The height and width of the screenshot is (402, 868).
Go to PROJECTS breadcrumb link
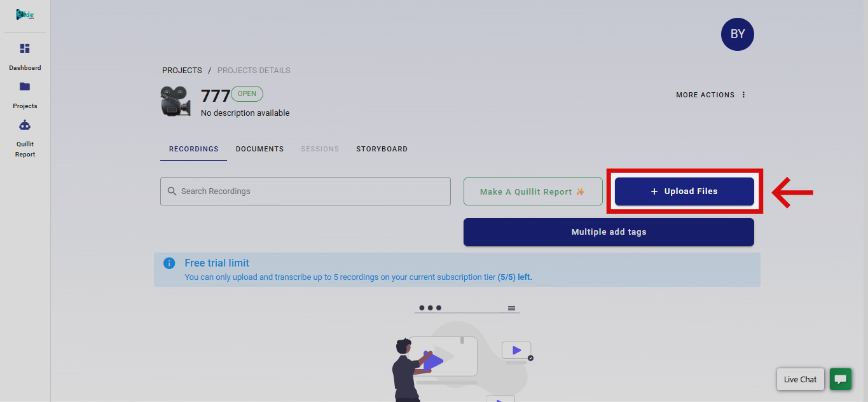[x=182, y=71]
